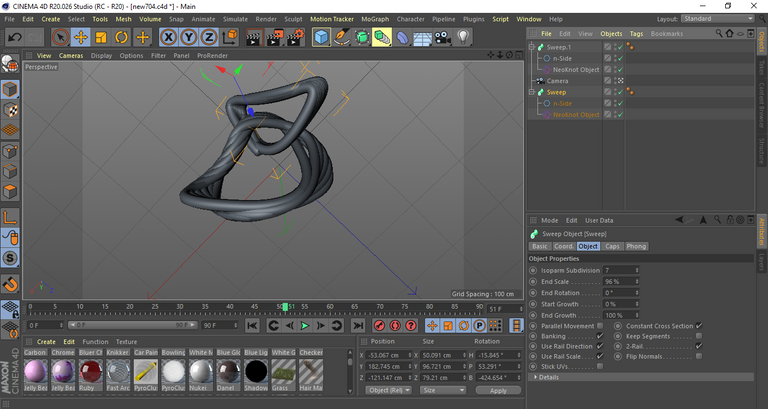This screenshot has height=409, width=768.
Task: Uncheck Use Rail Scale
Action: tap(600, 356)
